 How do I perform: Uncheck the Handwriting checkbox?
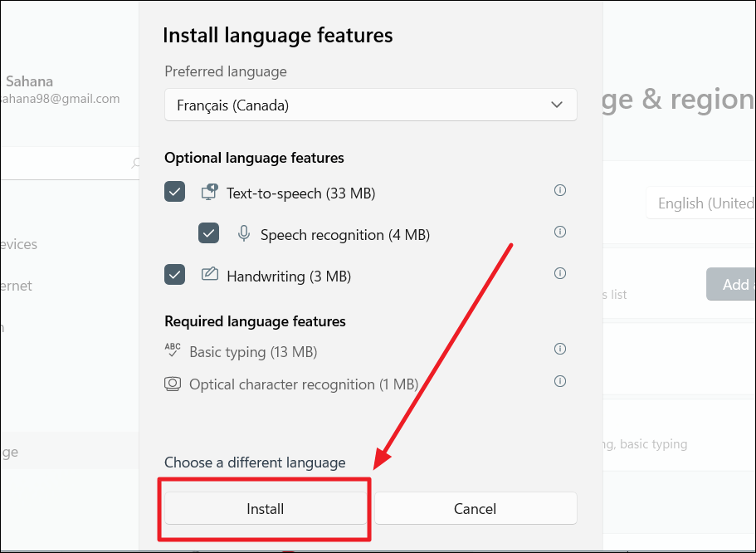(x=174, y=275)
